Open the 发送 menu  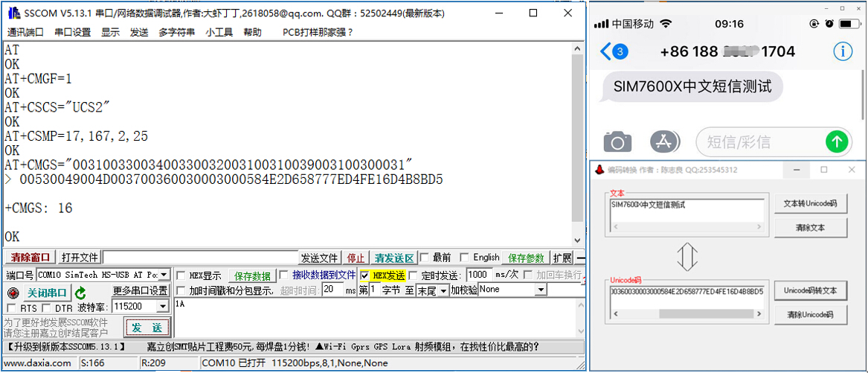pyautogui.click(x=139, y=32)
